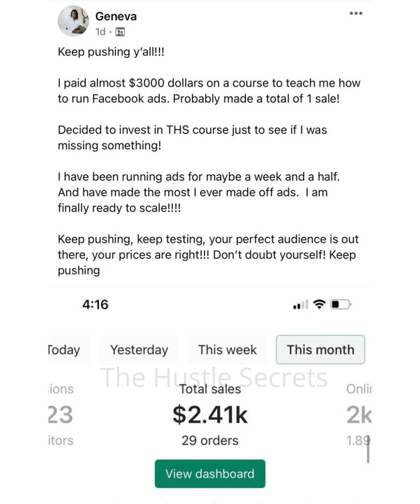The width and height of the screenshot is (420, 504).
Task: Click the View dashboard button
Action: [x=210, y=474]
